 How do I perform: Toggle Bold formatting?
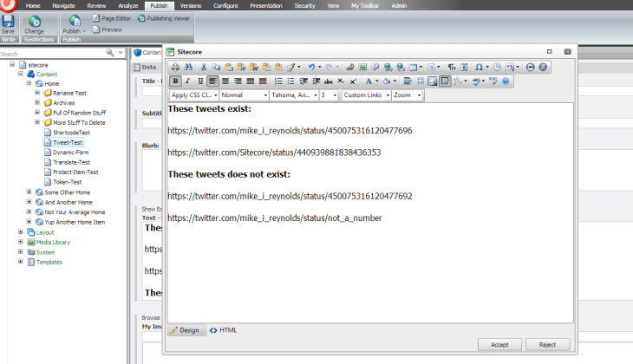(176, 81)
